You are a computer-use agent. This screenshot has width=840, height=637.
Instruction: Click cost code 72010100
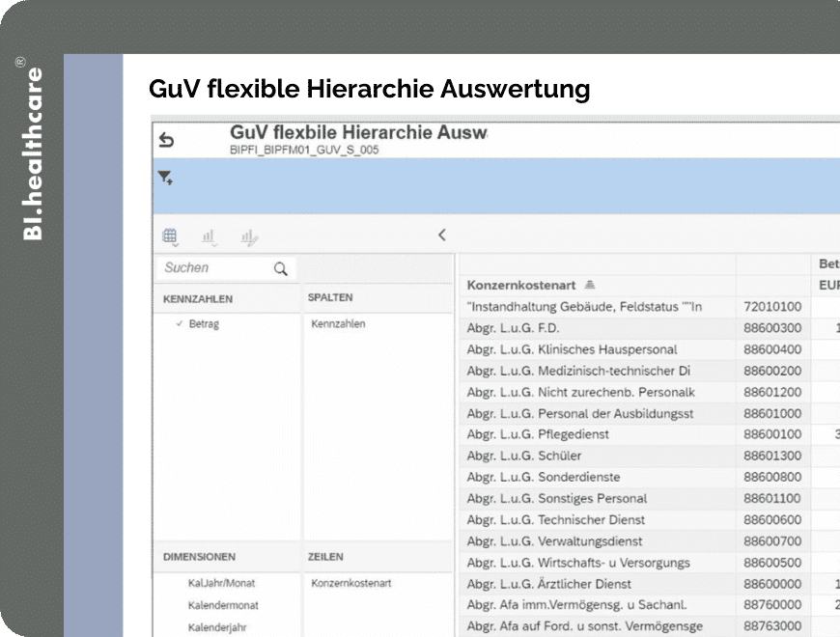click(772, 307)
